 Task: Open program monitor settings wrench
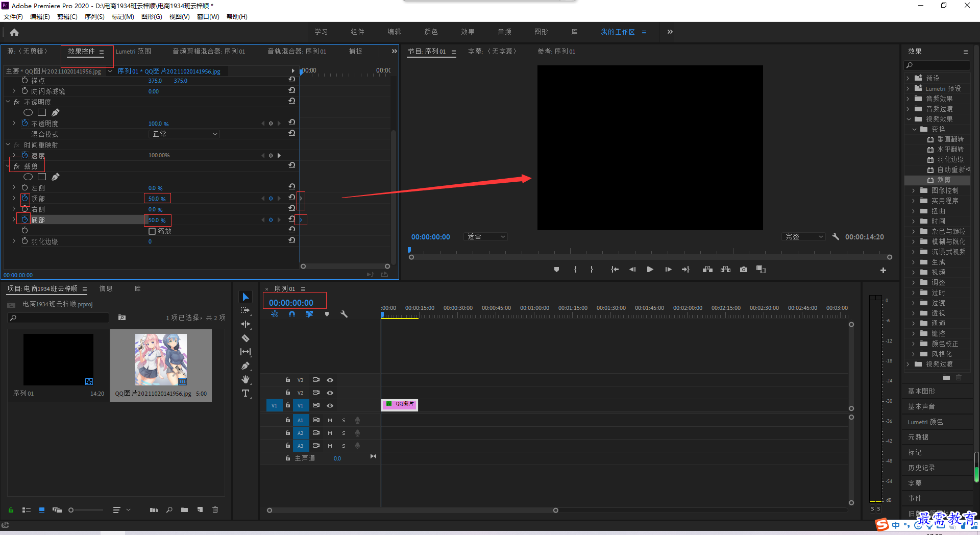836,236
